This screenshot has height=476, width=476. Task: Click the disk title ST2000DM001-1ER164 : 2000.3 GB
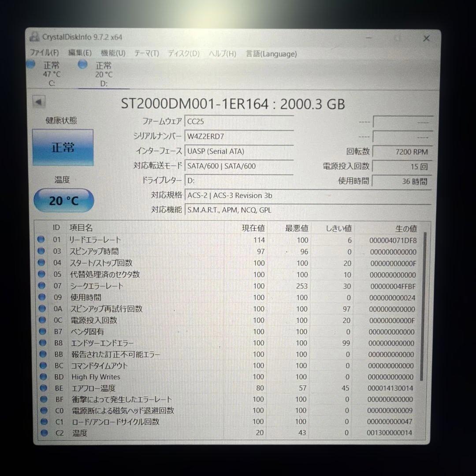click(x=233, y=104)
